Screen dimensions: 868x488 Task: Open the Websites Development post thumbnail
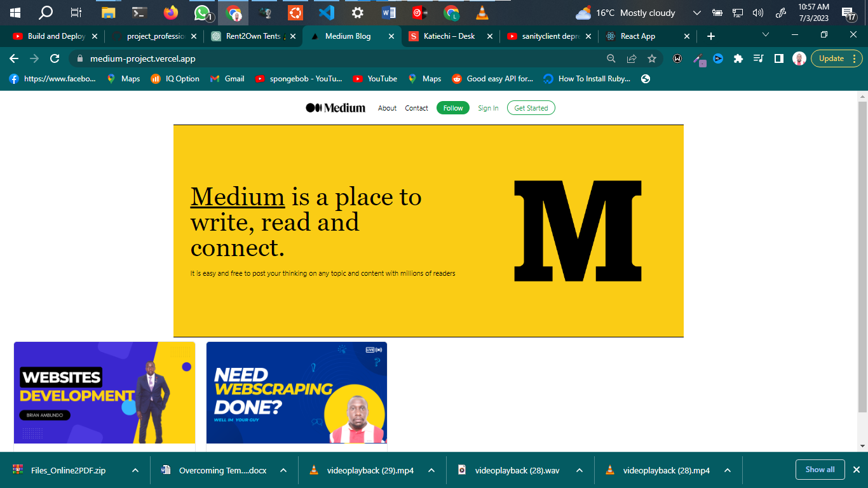click(x=105, y=393)
